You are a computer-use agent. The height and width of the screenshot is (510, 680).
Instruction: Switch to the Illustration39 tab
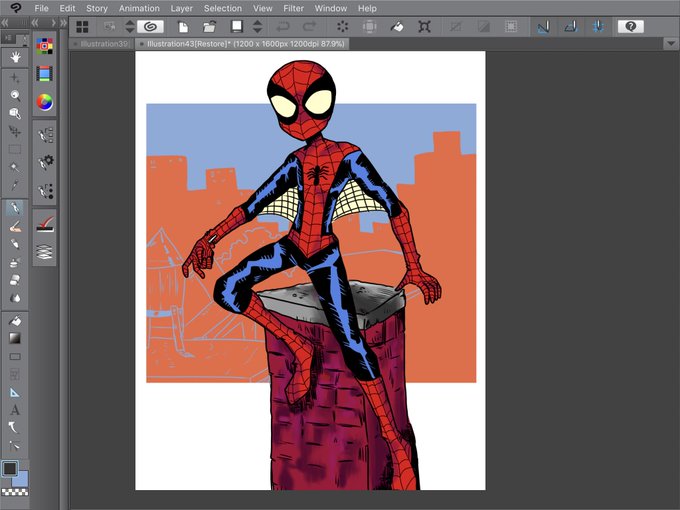point(102,44)
